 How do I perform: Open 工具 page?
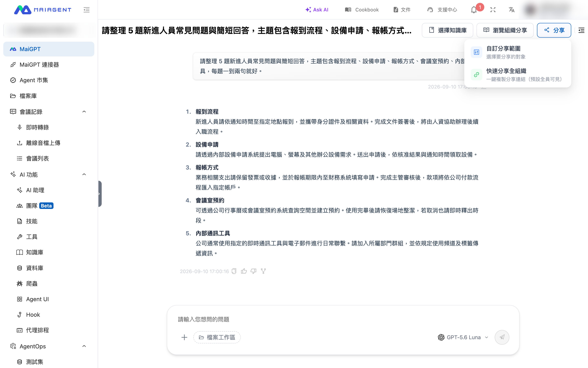pyautogui.click(x=49, y=237)
